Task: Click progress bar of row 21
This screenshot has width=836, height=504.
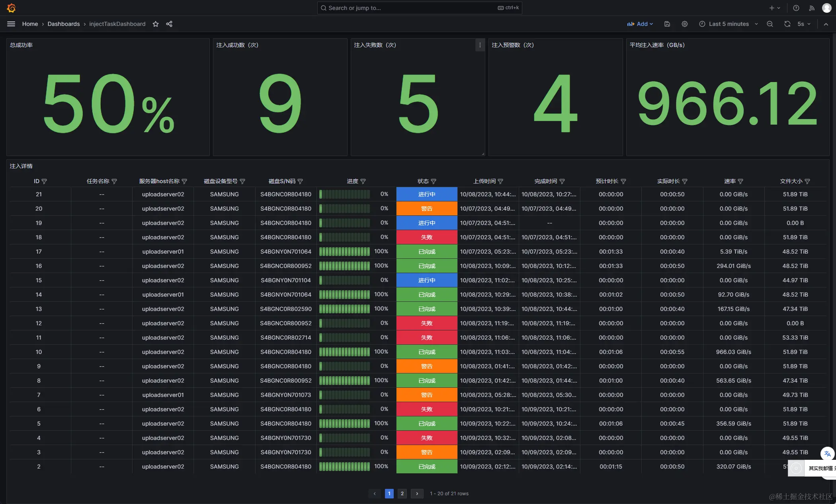Action: pyautogui.click(x=345, y=194)
